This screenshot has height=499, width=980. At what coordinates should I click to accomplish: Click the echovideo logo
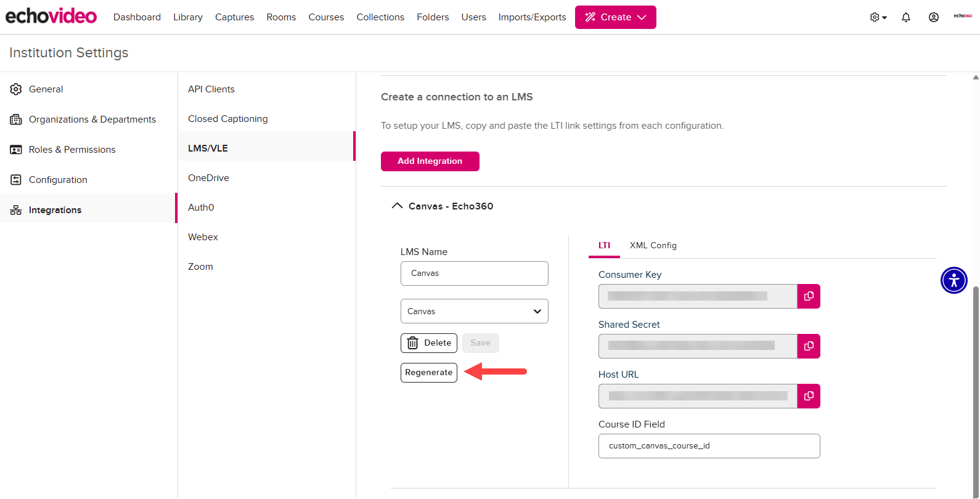coord(51,17)
